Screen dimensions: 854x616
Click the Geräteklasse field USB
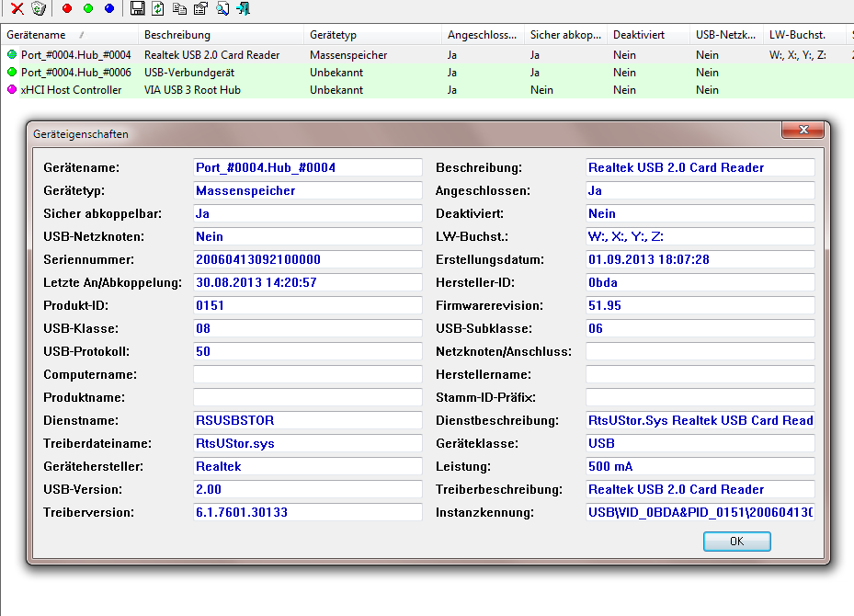point(700,443)
